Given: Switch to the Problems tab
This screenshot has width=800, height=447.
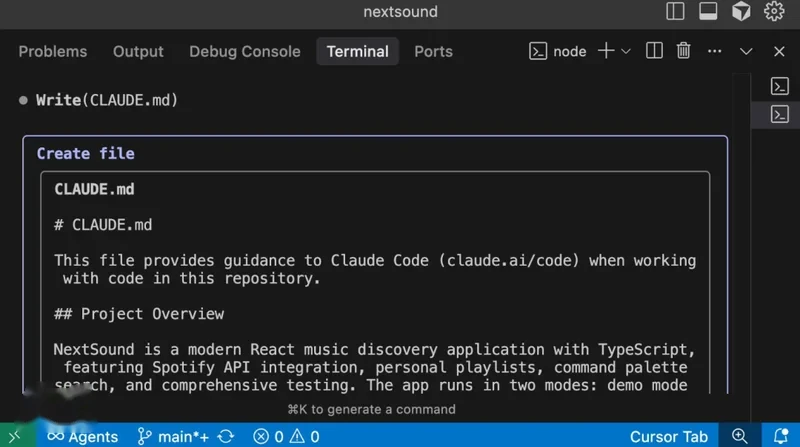Looking at the screenshot, I should click(x=53, y=52).
